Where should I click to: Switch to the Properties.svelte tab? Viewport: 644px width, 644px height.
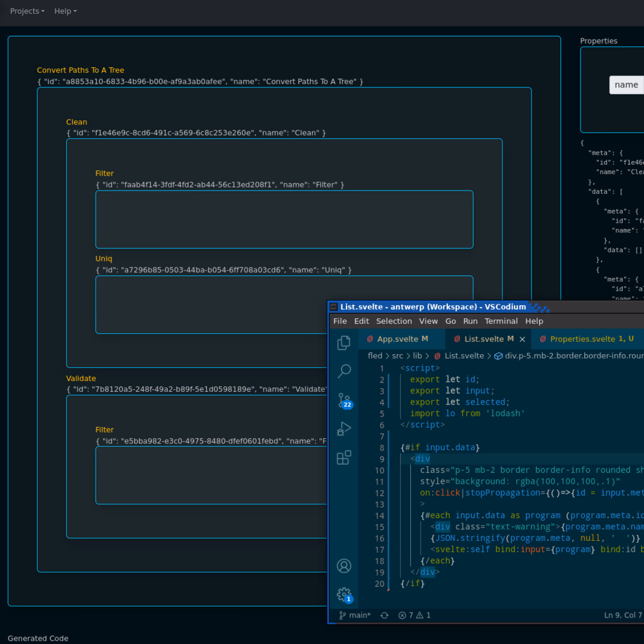pos(582,339)
